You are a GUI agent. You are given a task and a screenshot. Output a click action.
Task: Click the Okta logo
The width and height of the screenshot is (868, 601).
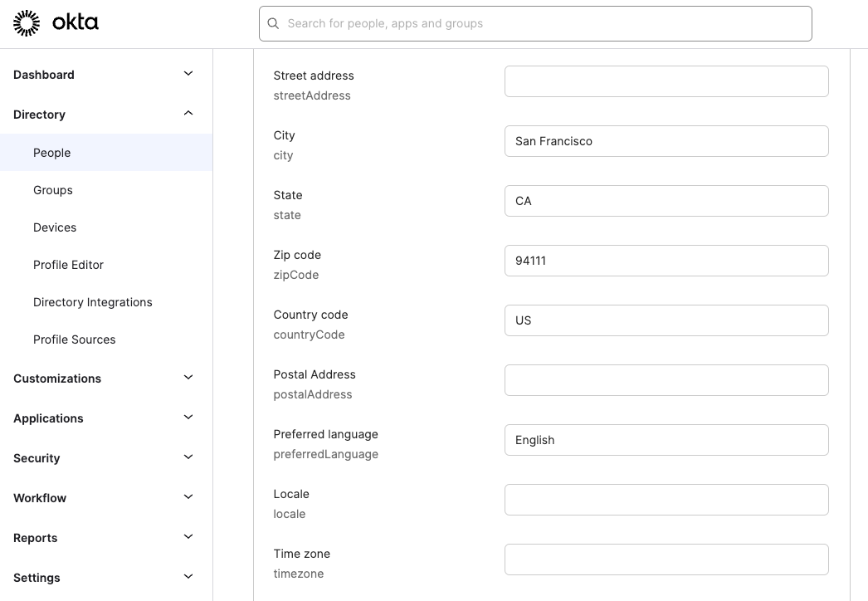click(56, 23)
